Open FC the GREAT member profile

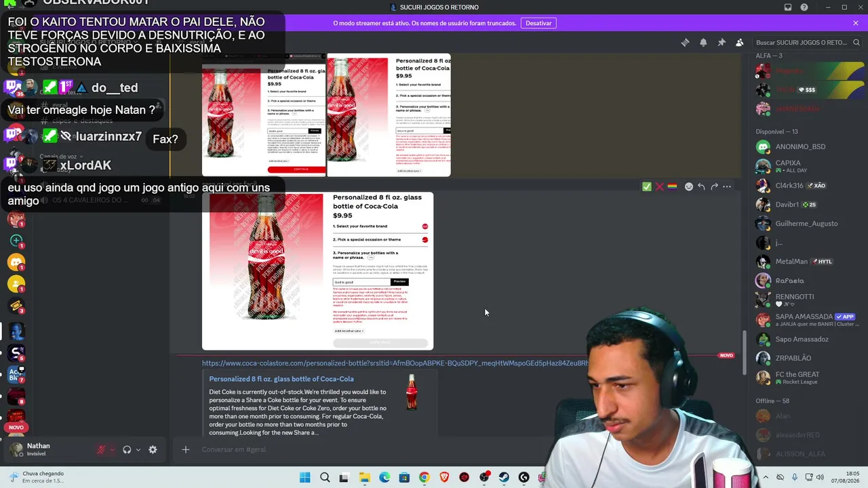[x=806, y=378]
